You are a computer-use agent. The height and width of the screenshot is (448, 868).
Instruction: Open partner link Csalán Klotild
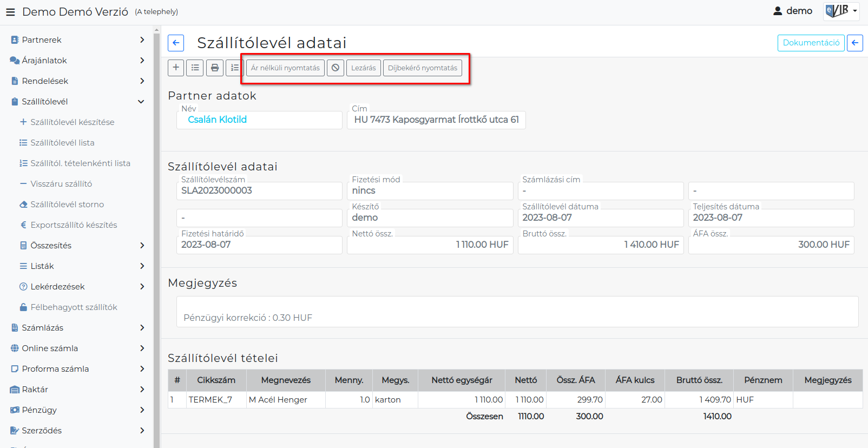click(217, 120)
